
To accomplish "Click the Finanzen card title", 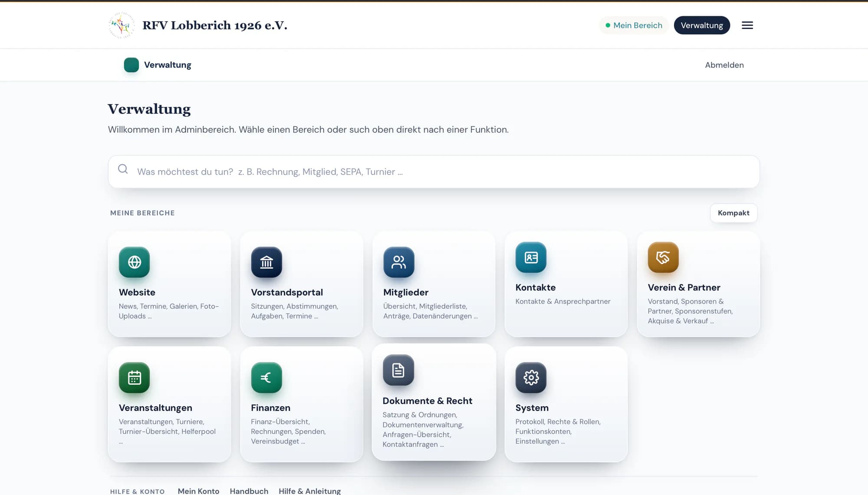I will tap(270, 408).
